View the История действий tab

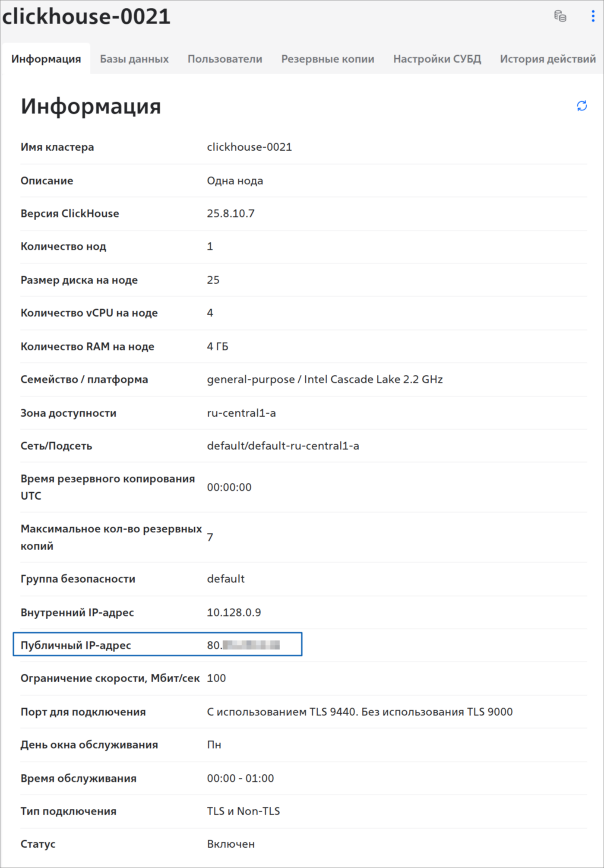[547, 59]
